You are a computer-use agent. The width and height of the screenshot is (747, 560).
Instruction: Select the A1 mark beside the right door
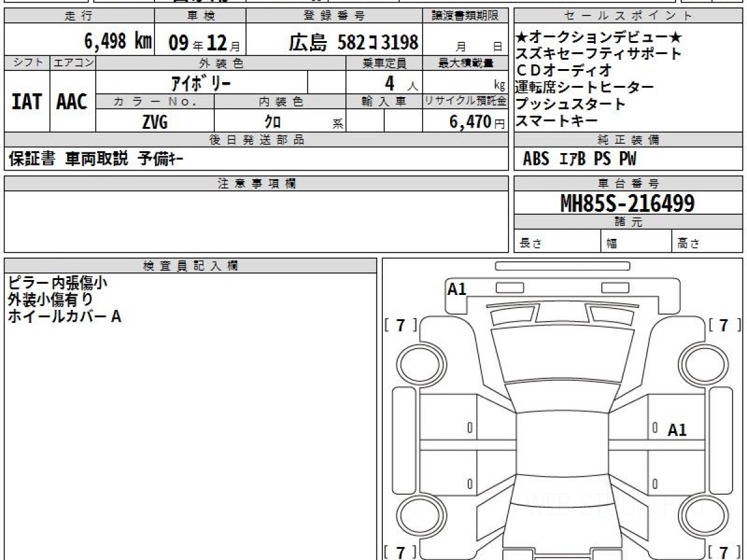[677, 430]
